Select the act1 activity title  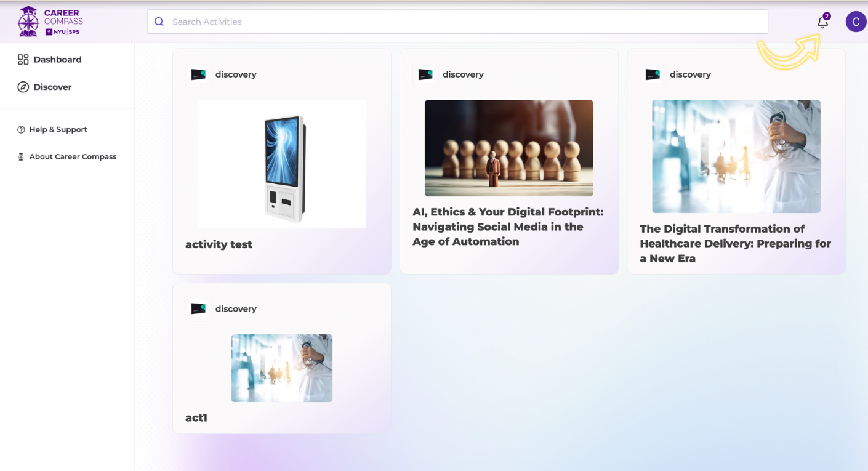(x=196, y=417)
